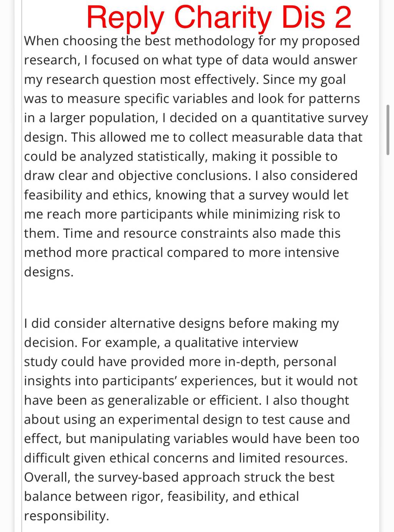This screenshot has width=394, height=532.
Task: Click the red 'Reply Charity Dis 2' heading
Action: pos(219,17)
